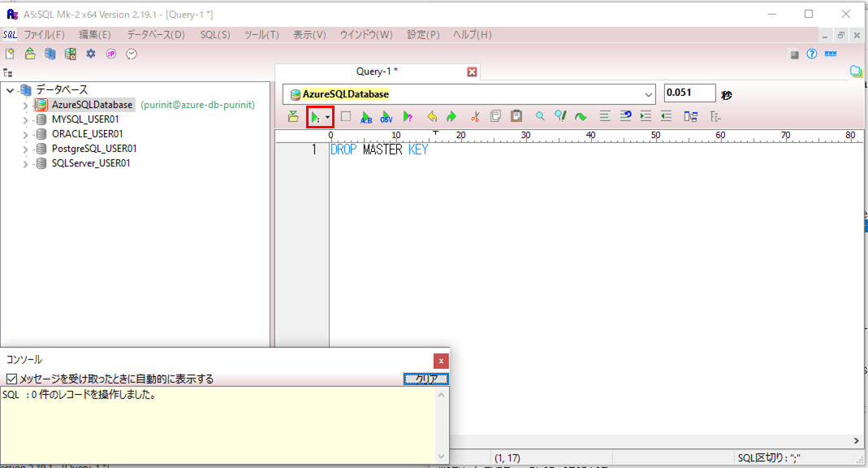Screen dimensions: 868x468
Task: Click the execution plan icon with question mark
Action: click(408, 117)
